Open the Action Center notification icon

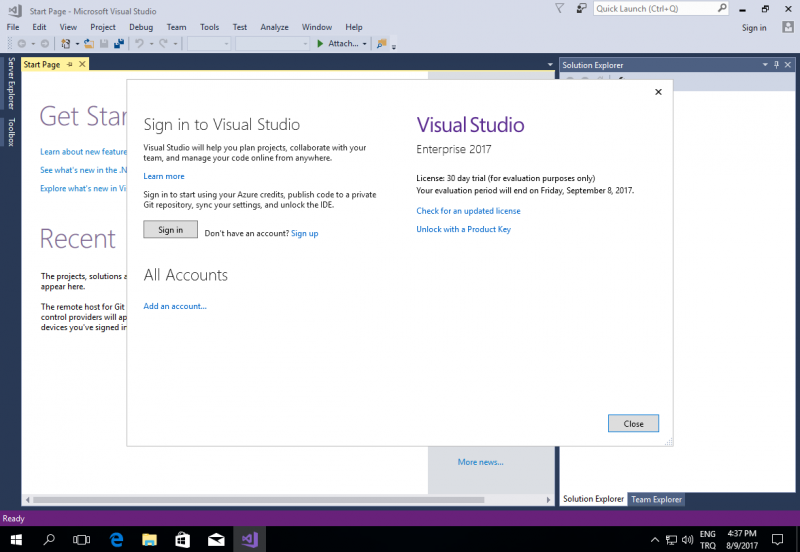[x=777, y=539]
